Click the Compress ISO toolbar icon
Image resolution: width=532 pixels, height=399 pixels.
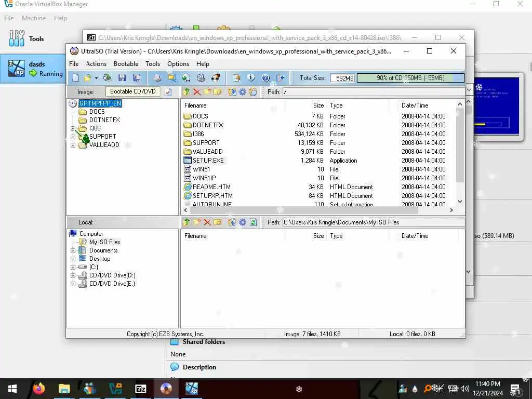coord(172,78)
